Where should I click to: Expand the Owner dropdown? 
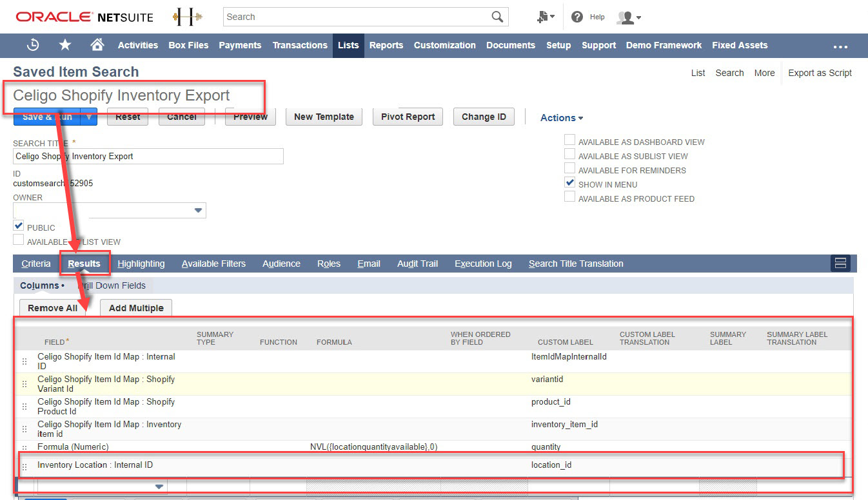point(198,211)
